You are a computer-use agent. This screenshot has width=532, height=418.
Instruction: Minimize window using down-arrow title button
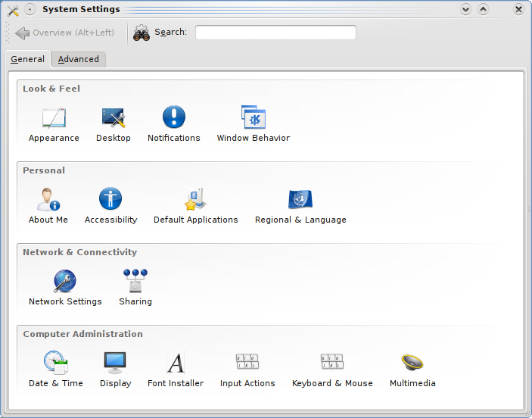coord(466,10)
